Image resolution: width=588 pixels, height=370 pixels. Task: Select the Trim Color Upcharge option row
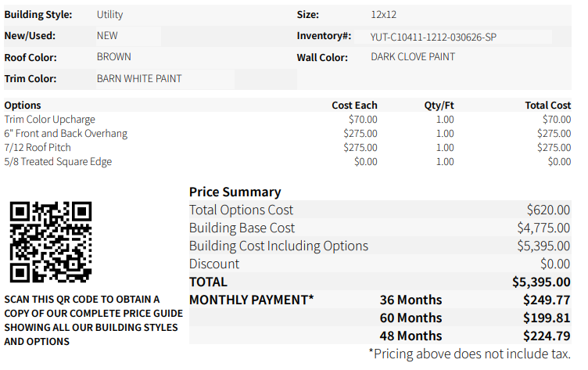[287, 120]
